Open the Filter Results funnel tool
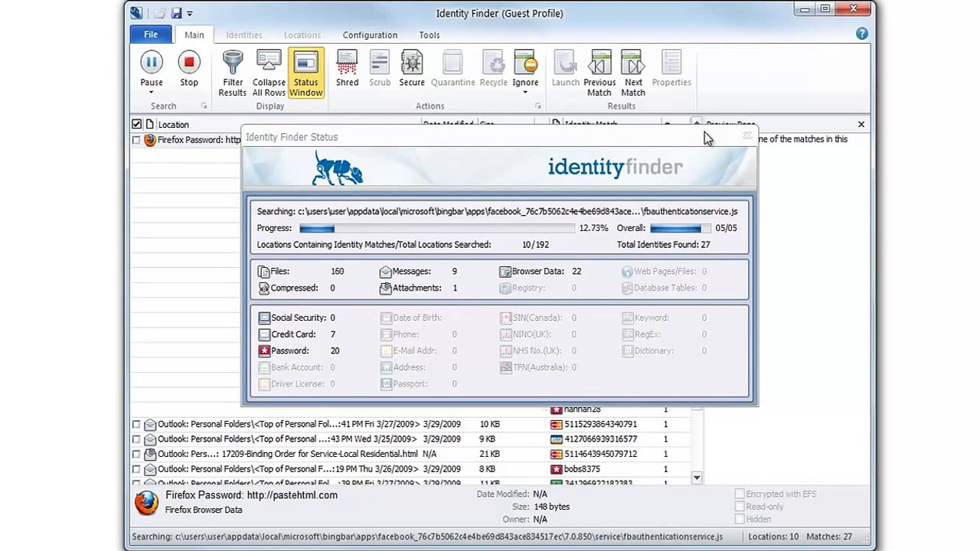This screenshot has height=551, width=980. tap(233, 73)
